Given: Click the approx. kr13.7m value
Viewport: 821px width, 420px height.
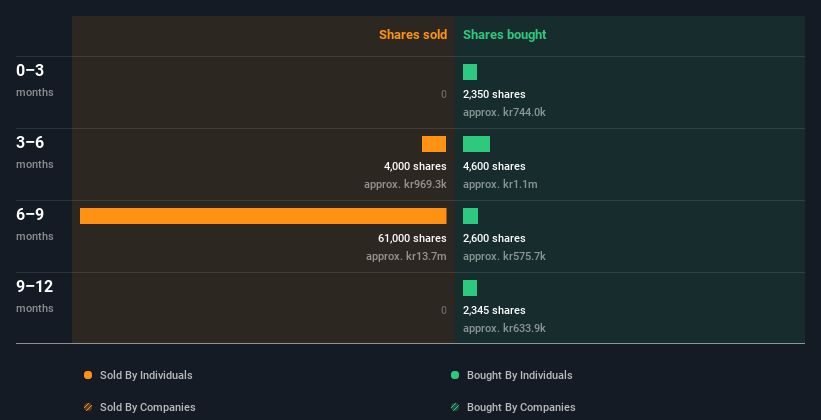Looking at the screenshot, I should click(x=406, y=256).
